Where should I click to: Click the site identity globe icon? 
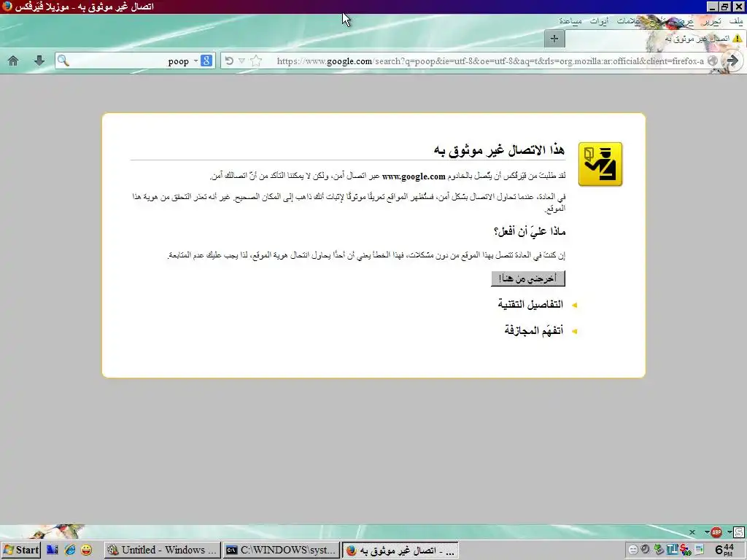tap(713, 61)
